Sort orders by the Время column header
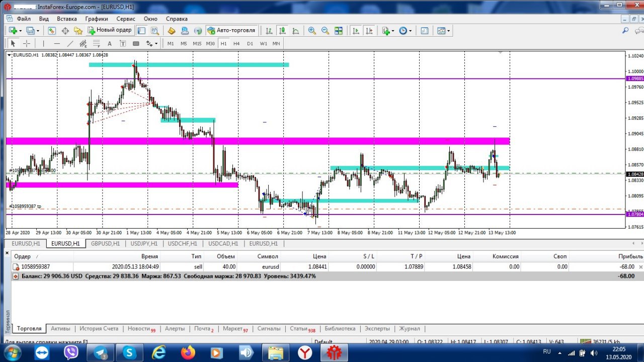 149,257
